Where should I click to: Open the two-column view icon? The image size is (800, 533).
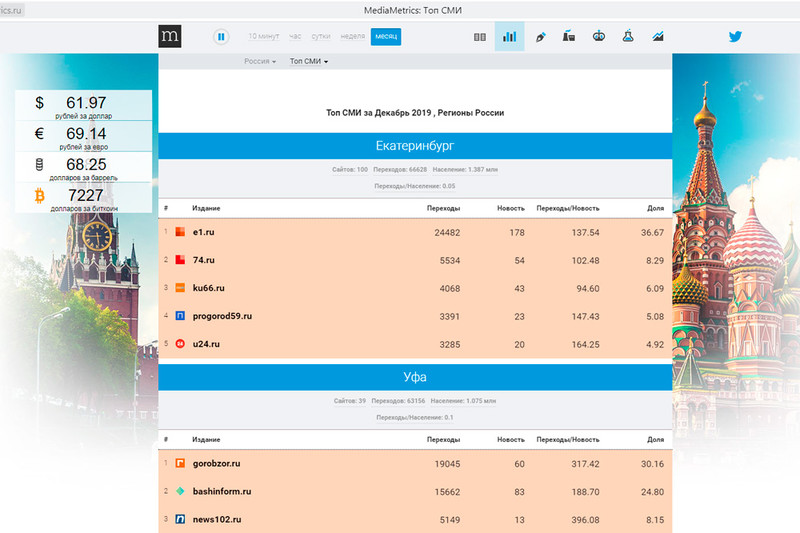[480, 37]
